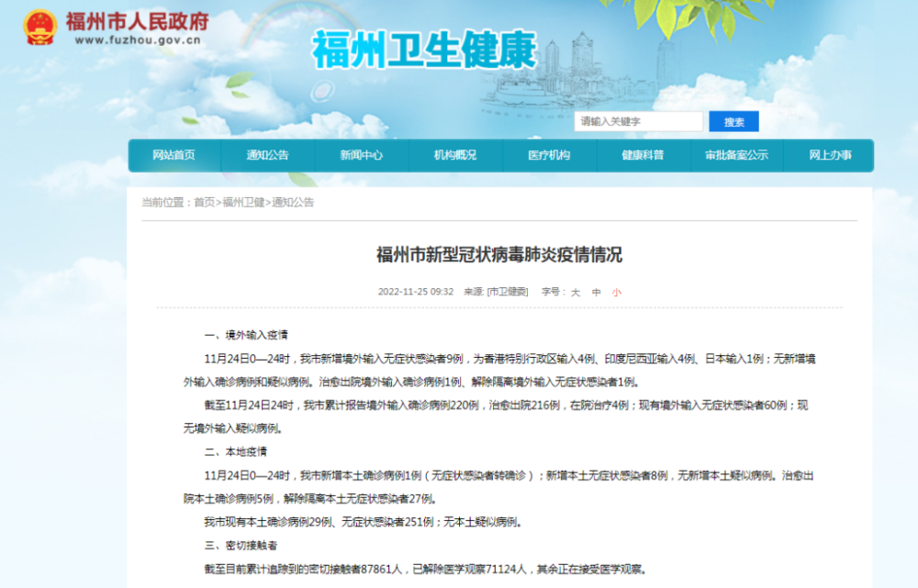Click the 福州卫生健康 banner title
The image size is (918, 588).
[x=424, y=50]
